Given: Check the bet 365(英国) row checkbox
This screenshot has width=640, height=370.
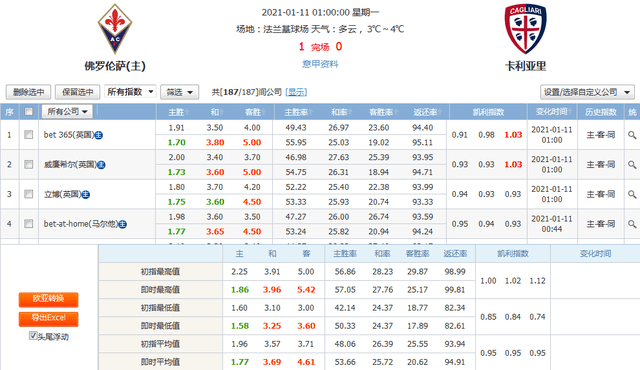Looking at the screenshot, I should pyautogui.click(x=29, y=135).
